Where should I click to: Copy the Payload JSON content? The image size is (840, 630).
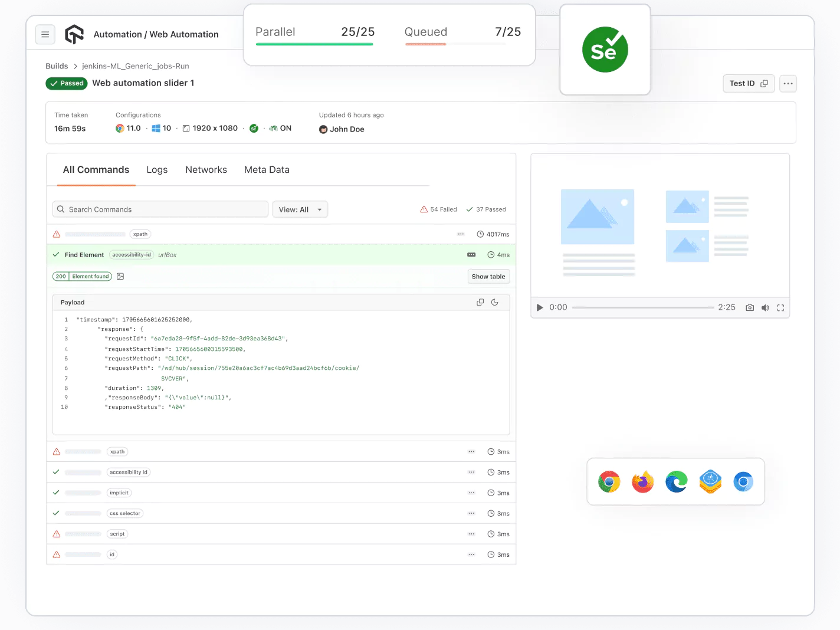click(480, 301)
